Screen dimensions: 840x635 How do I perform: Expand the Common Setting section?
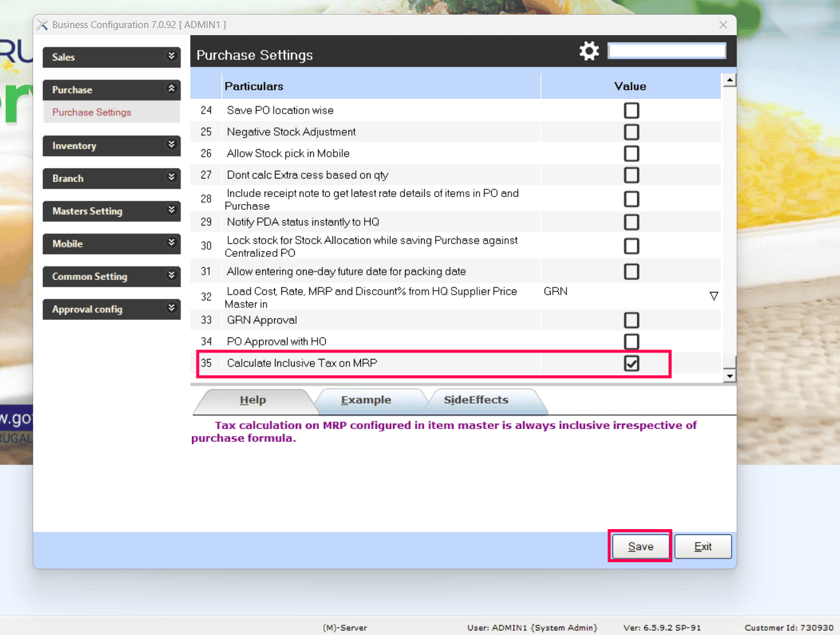pyautogui.click(x=112, y=277)
